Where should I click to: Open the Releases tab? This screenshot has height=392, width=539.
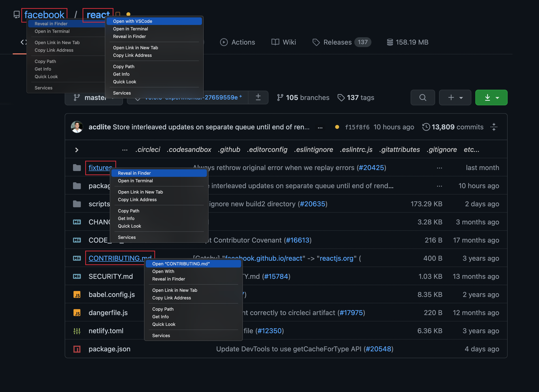point(342,42)
